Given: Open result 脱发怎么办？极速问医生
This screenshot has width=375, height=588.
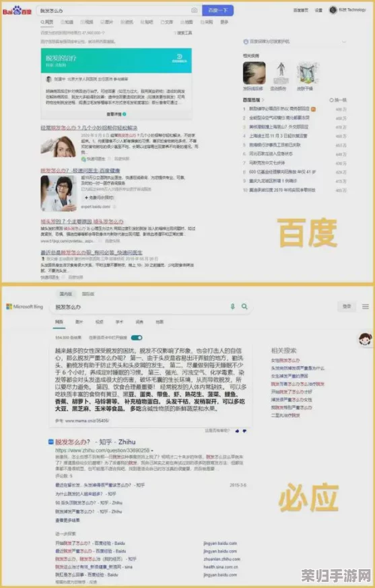Looking at the screenshot, I should [80, 171].
